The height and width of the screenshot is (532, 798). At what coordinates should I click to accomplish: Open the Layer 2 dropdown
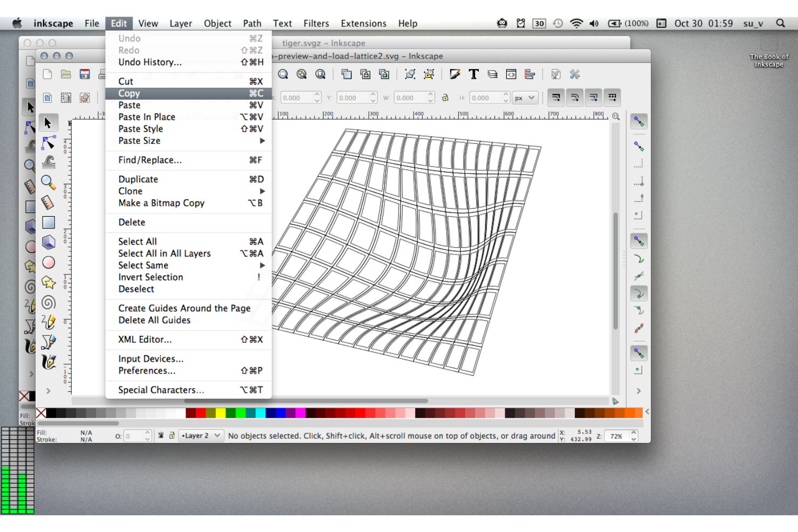[201, 436]
